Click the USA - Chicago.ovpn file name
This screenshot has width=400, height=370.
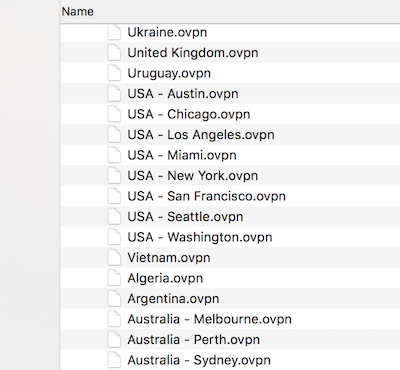[x=189, y=114]
